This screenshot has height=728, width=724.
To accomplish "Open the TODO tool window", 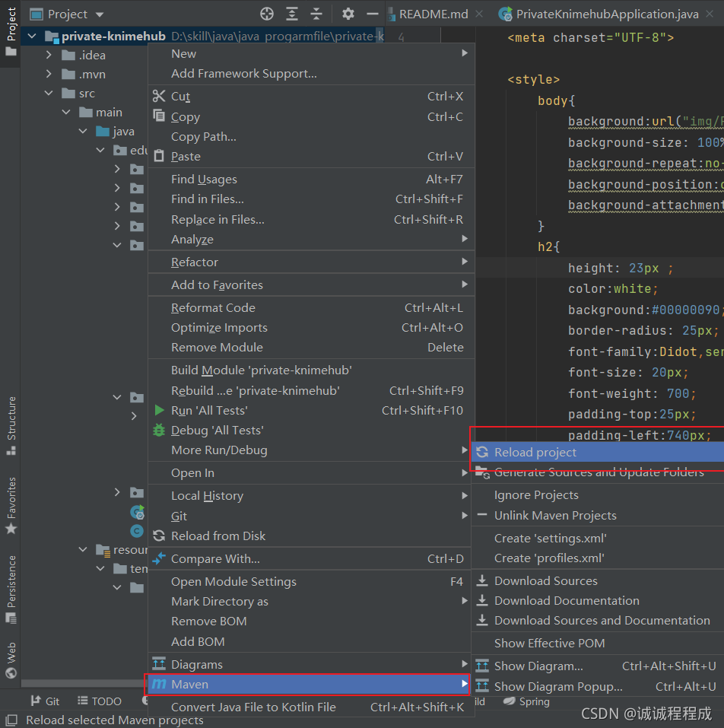I will click(100, 701).
